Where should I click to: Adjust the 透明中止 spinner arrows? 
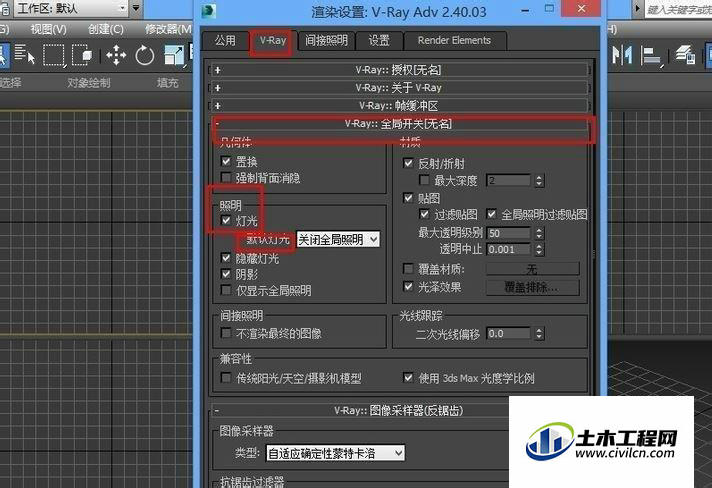539,249
